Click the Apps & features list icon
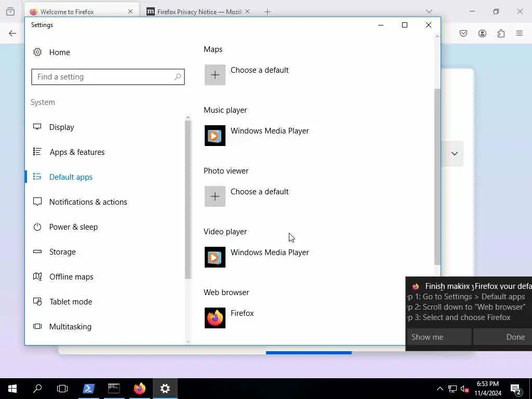The height and width of the screenshot is (399, 532). point(37,152)
